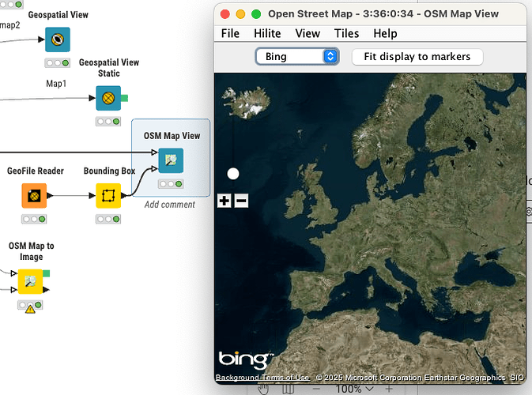Click Add comment under OSM Map View

(x=170, y=205)
